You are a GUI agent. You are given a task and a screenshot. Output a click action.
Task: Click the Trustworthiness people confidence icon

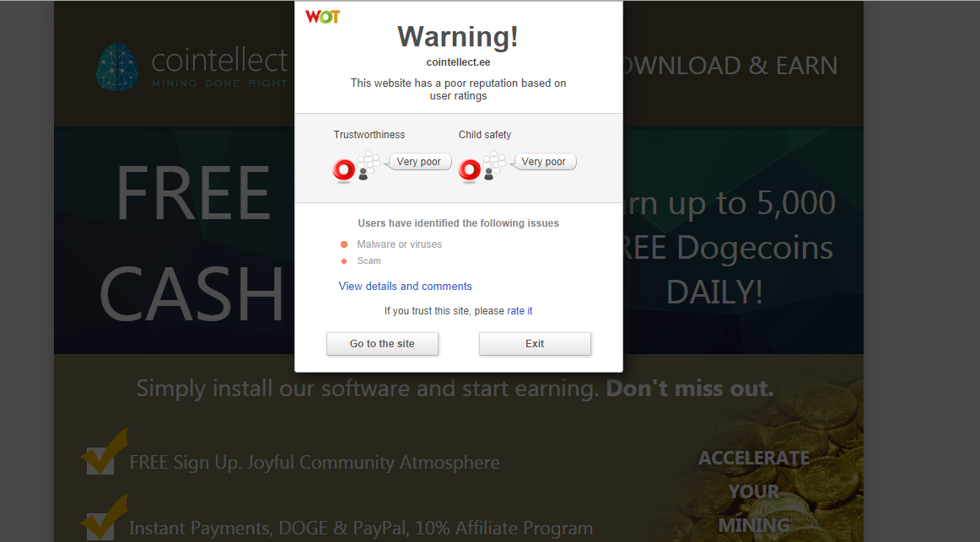(368, 165)
